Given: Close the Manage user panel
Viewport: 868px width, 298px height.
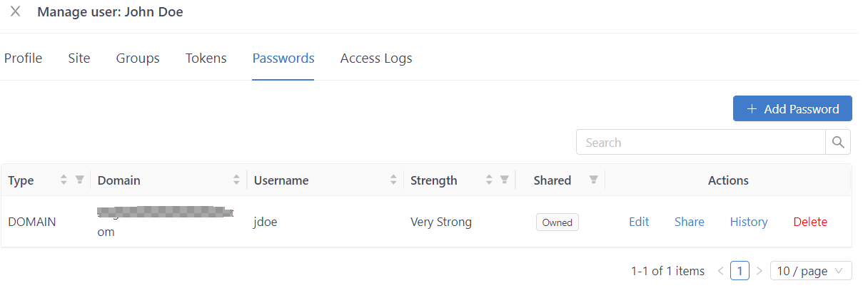Looking at the screenshot, I should [x=15, y=12].
